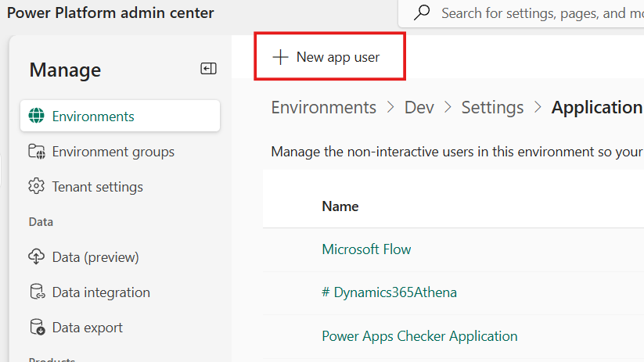
Task: Open the Microsoft Flow app user
Action: click(366, 249)
